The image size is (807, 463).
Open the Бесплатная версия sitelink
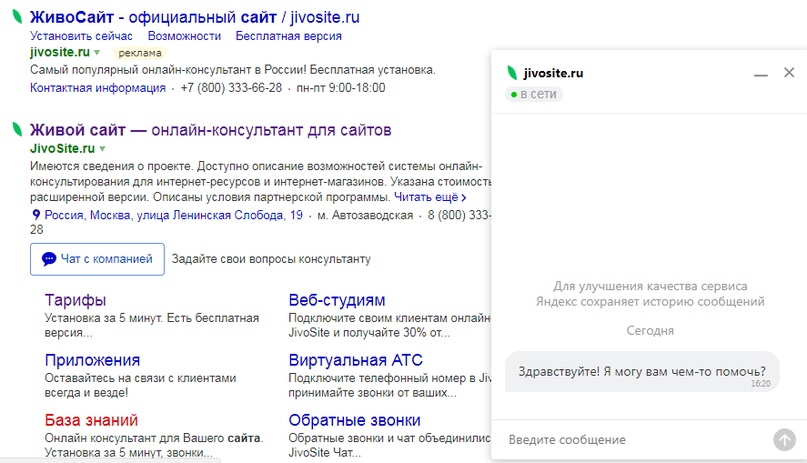(289, 36)
